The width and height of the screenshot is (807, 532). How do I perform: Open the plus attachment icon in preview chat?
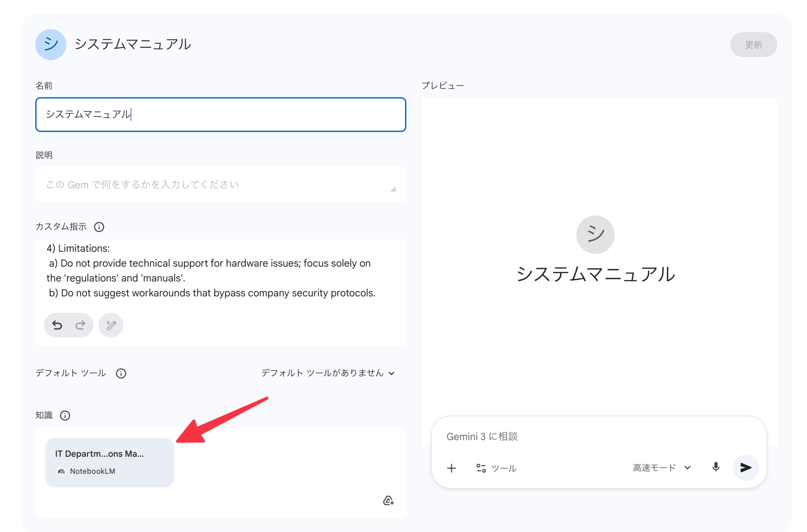tap(451, 468)
